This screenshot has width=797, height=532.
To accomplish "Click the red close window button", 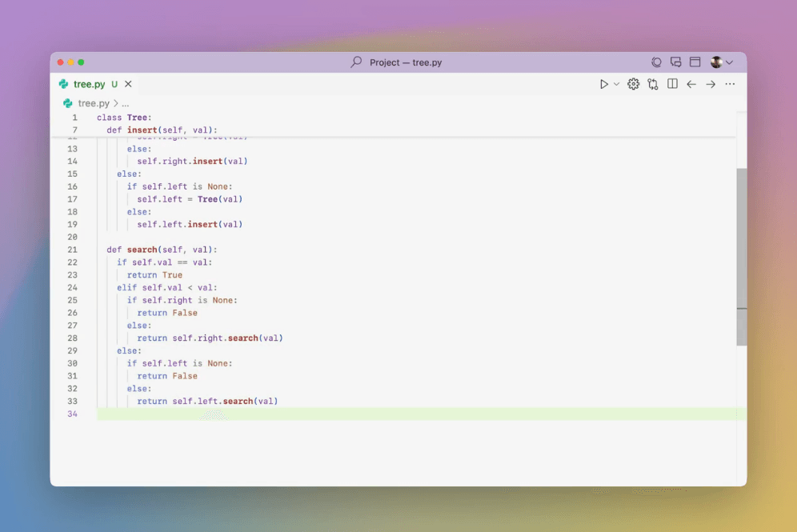I will (x=61, y=62).
